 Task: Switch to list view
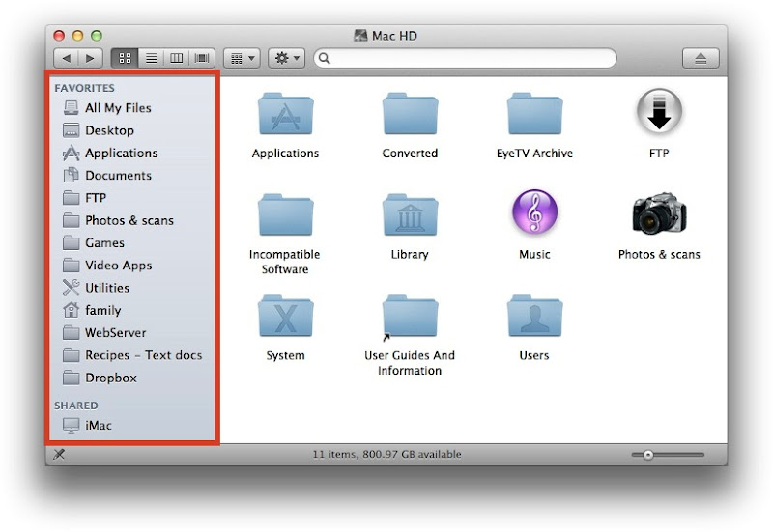(x=152, y=58)
